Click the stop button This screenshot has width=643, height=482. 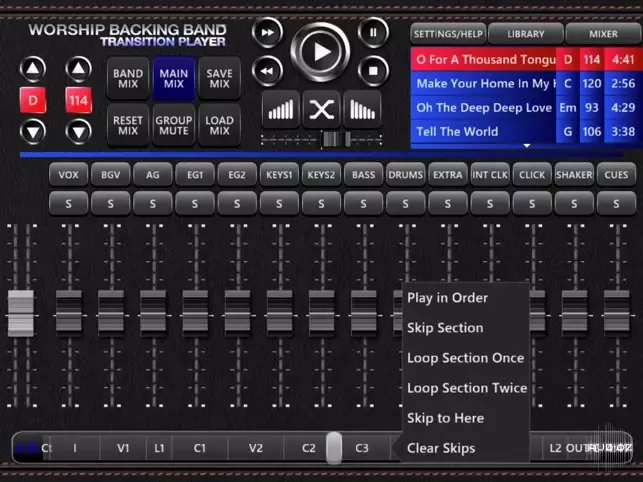coord(373,71)
